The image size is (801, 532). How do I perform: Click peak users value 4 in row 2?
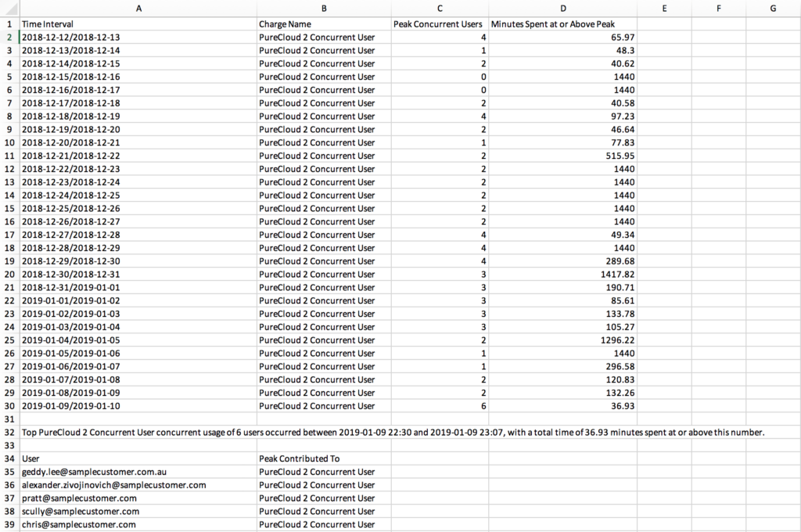pyautogui.click(x=440, y=38)
